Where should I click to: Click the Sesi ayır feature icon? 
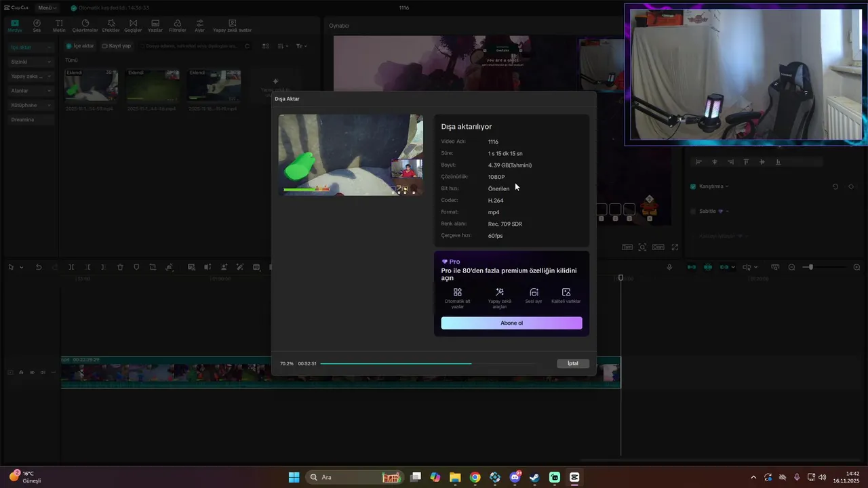pos(534,292)
